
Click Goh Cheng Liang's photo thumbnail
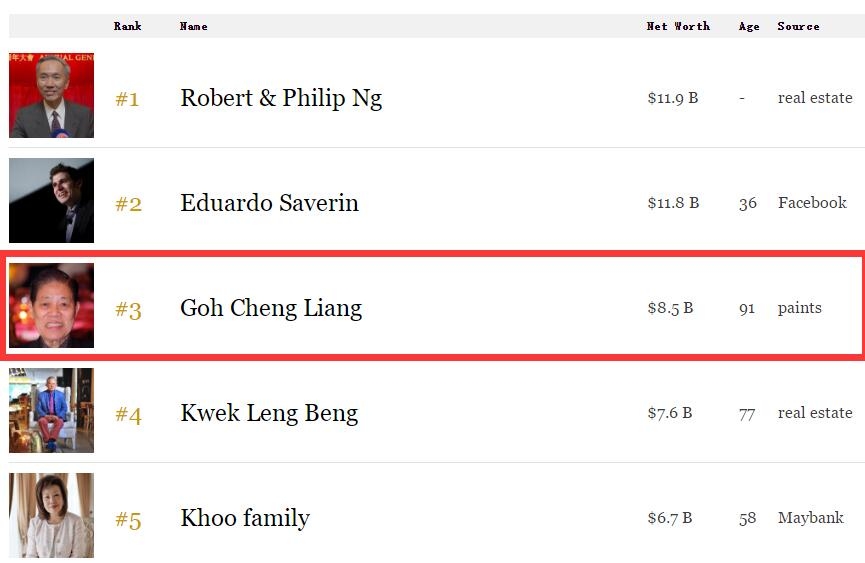pyautogui.click(x=51, y=306)
